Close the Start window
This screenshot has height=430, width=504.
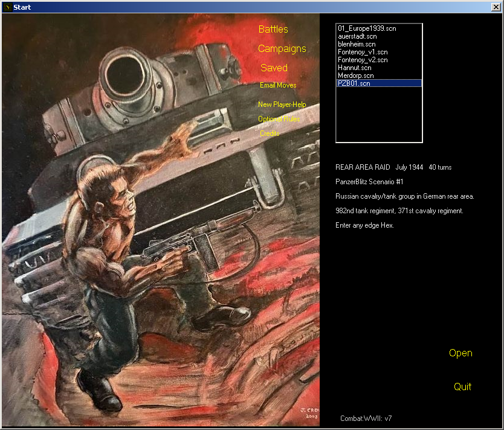[x=496, y=7]
